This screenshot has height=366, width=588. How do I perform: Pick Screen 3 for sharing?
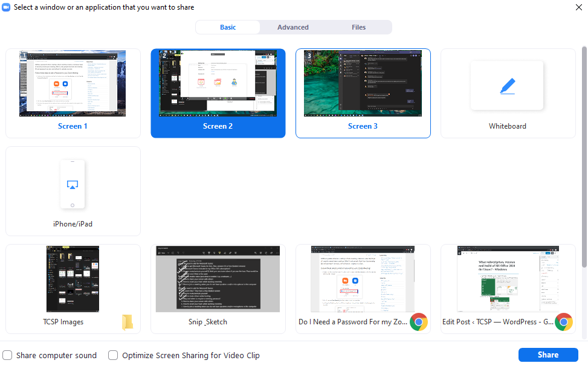pyautogui.click(x=363, y=83)
